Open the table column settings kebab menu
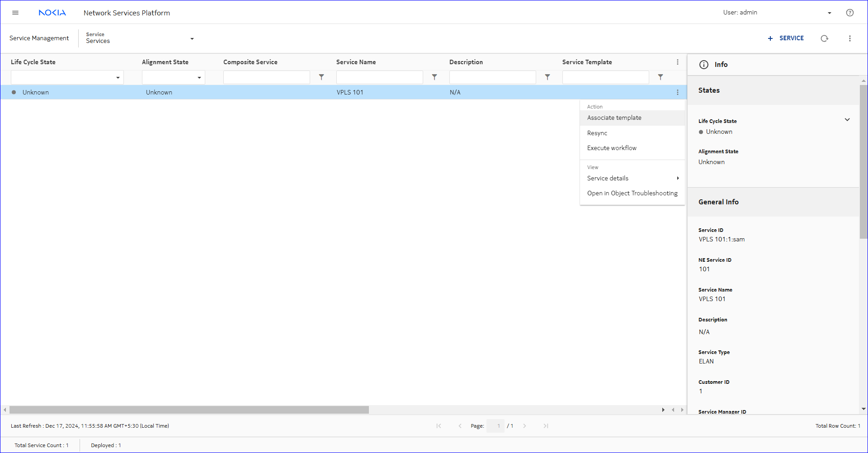This screenshot has height=453, width=868. point(677,62)
